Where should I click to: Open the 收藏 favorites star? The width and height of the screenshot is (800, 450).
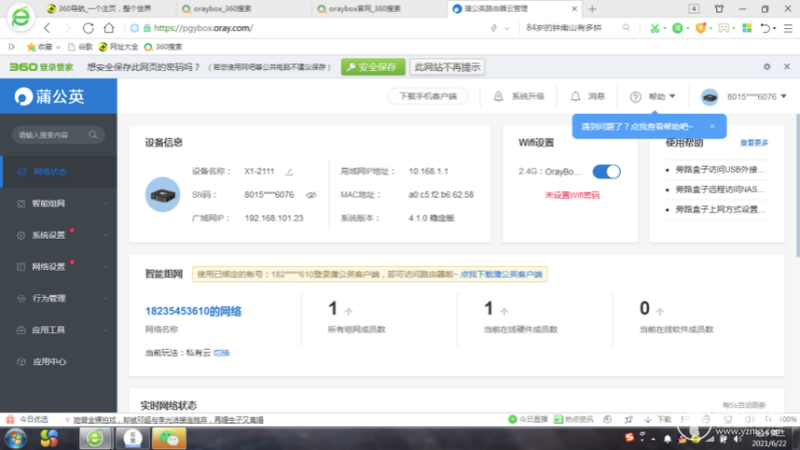click(31, 47)
